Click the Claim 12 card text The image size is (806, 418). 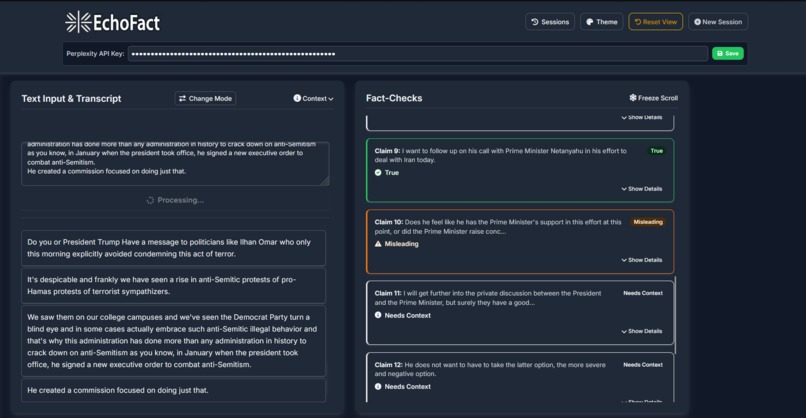[490, 369]
